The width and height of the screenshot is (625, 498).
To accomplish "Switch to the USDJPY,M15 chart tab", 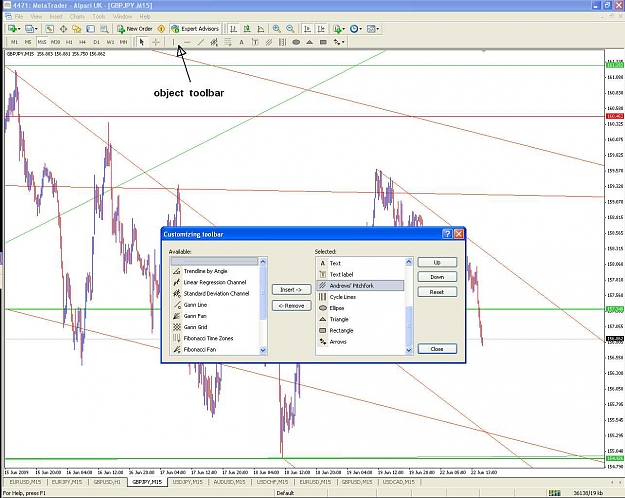I will [x=187, y=482].
